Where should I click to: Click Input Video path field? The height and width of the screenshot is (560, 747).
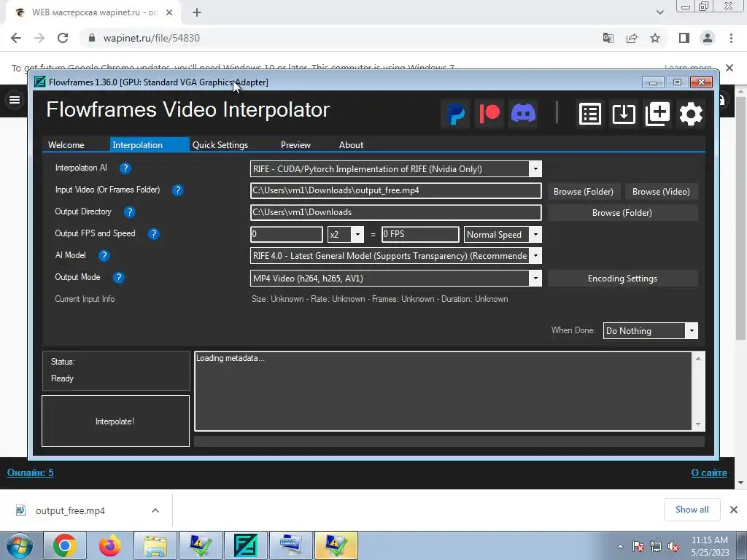pos(396,190)
